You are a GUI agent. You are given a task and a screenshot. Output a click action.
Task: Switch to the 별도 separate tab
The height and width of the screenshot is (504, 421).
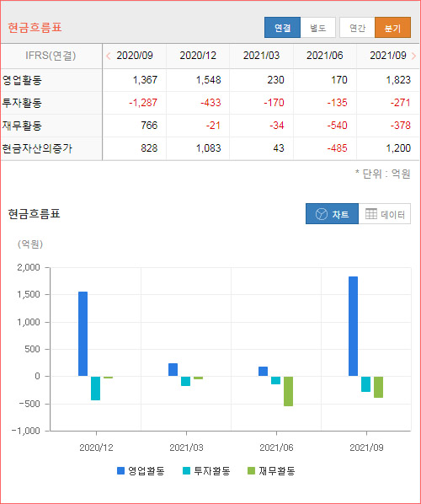(x=318, y=28)
